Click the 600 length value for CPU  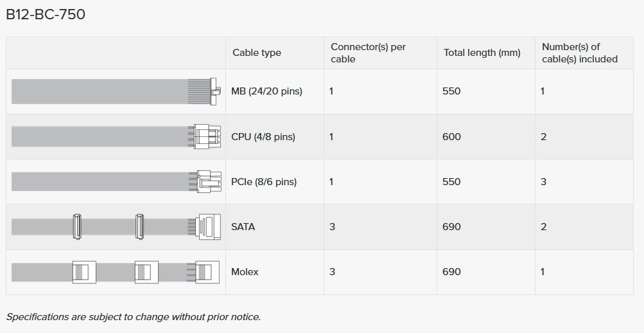(451, 136)
